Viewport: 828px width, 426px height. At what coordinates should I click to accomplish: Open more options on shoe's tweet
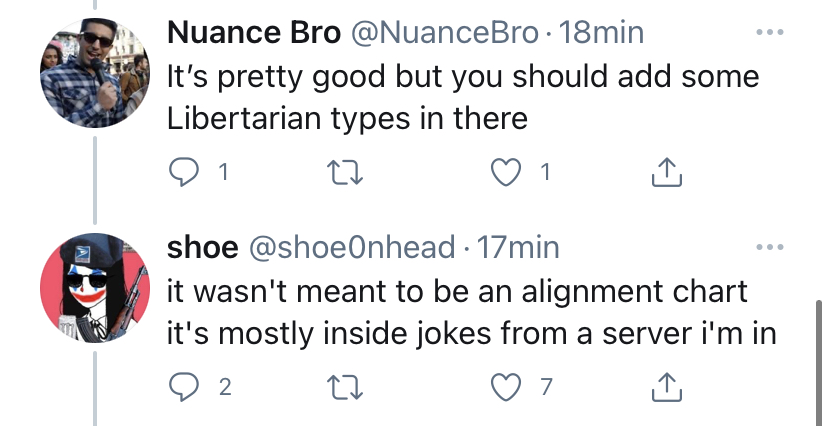click(x=769, y=247)
